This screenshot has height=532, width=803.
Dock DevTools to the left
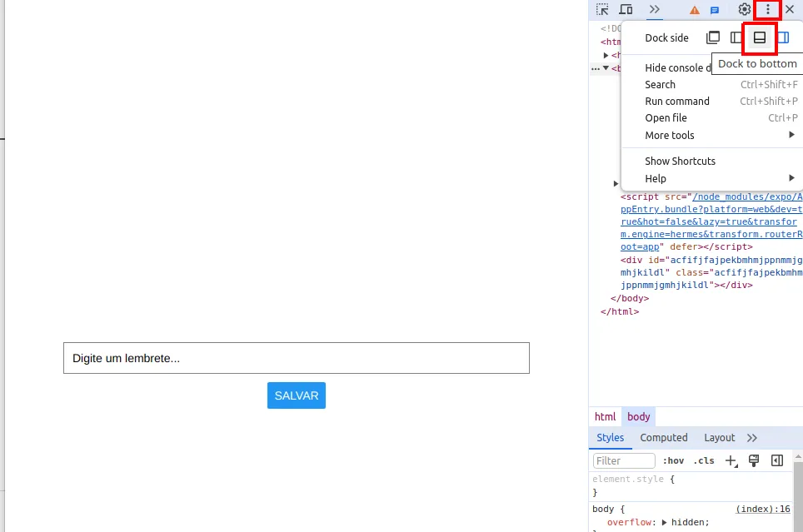pyautogui.click(x=736, y=37)
